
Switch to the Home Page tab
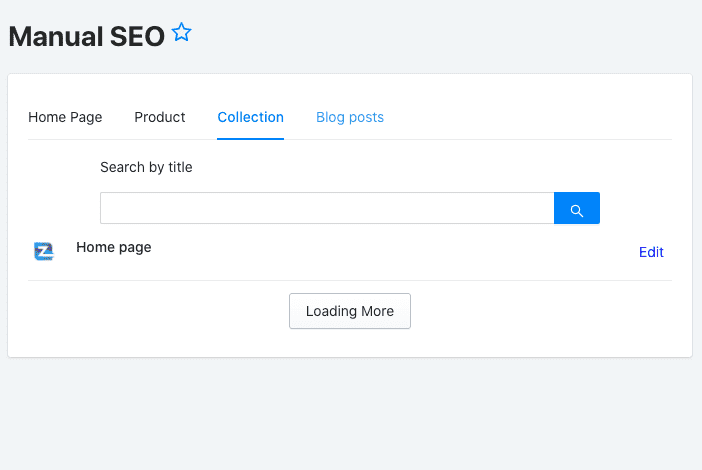point(65,117)
